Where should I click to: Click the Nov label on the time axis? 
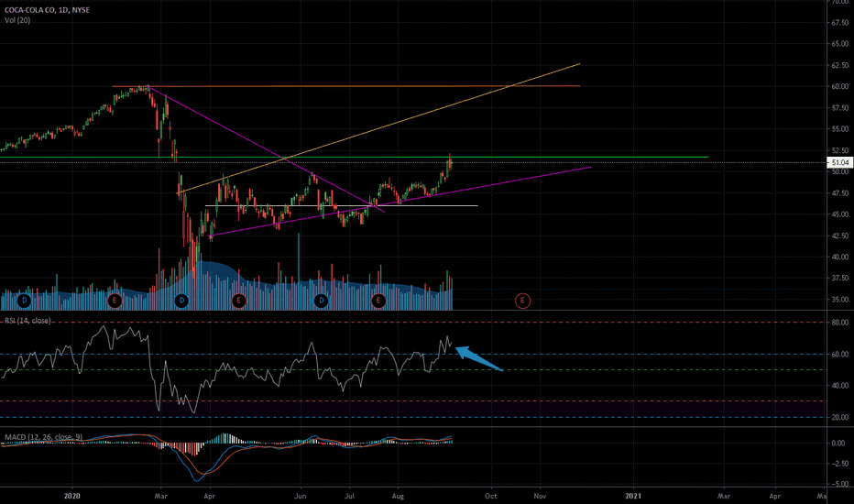pyautogui.click(x=540, y=496)
